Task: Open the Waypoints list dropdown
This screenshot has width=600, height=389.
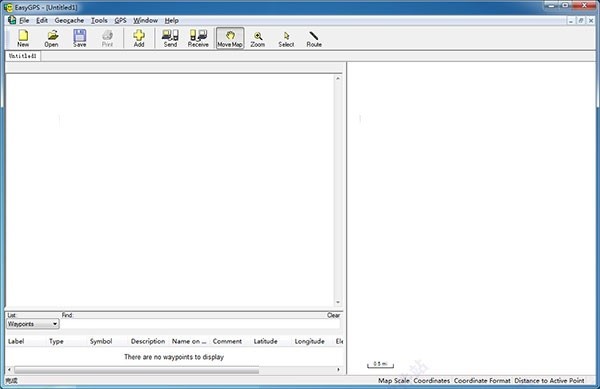Action: [x=33, y=324]
